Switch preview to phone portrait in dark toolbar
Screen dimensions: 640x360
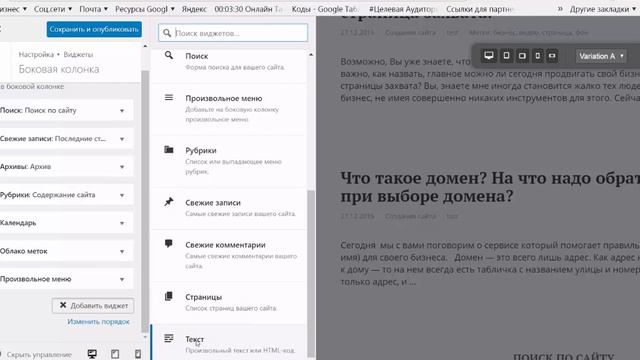(538, 56)
